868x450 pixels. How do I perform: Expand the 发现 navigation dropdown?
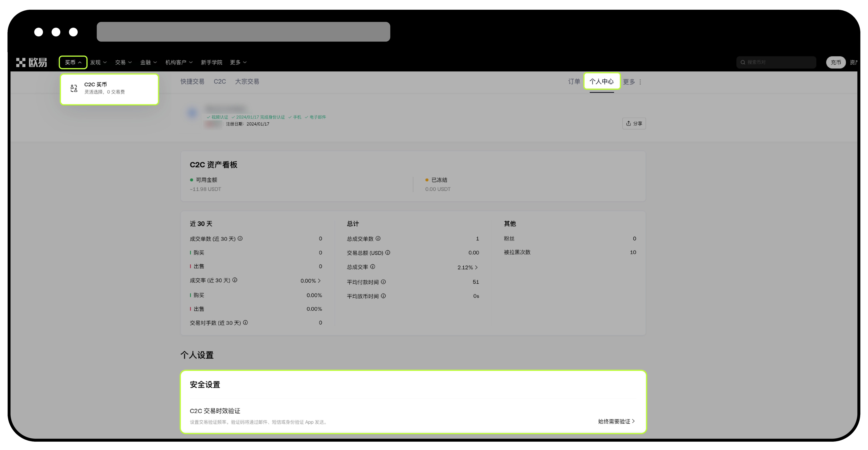click(98, 62)
